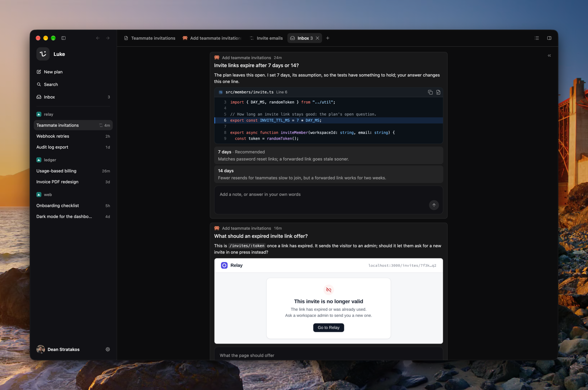Image resolution: width=588 pixels, height=390 pixels.
Task: Copy the invite.ts code snippet
Action: pos(430,92)
